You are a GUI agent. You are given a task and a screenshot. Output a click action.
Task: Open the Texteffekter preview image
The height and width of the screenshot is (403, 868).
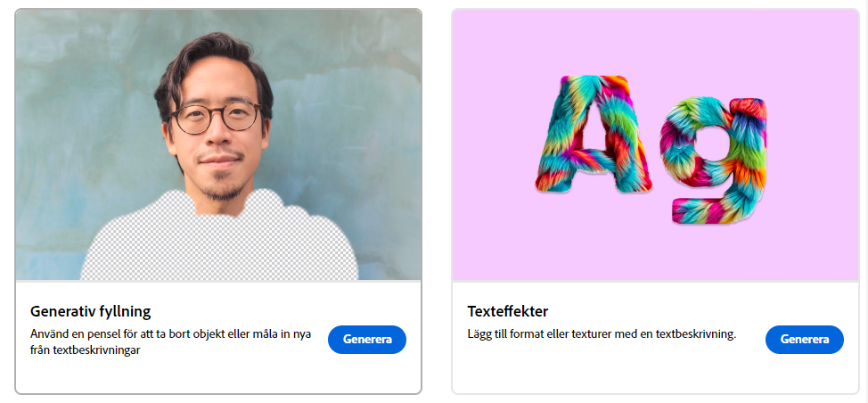tap(655, 145)
